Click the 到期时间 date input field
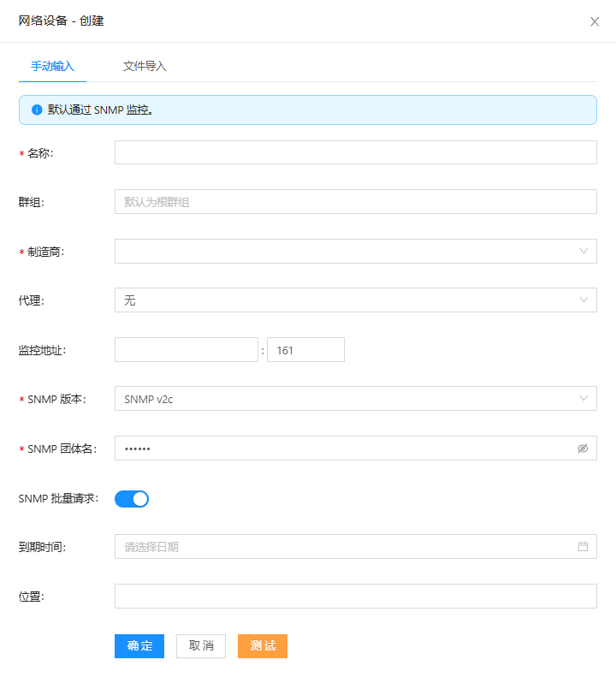The image size is (616, 689). pos(342,546)
